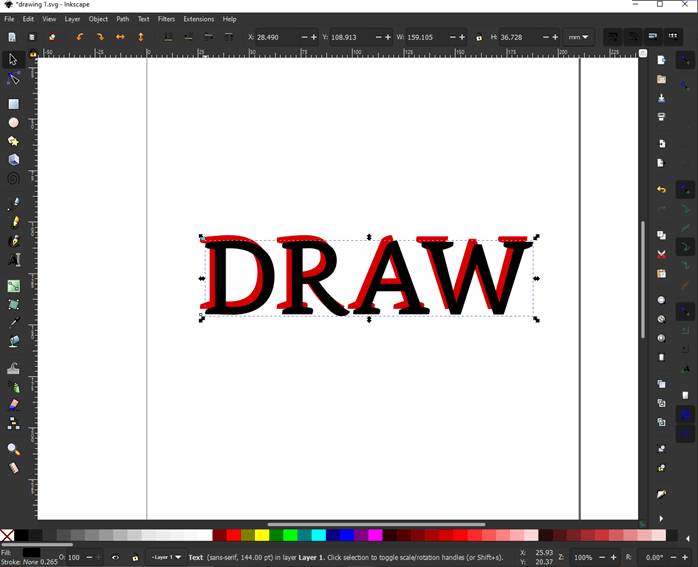
Task: Toggle the topmost snap control button
Action: (x=685, y=60)
